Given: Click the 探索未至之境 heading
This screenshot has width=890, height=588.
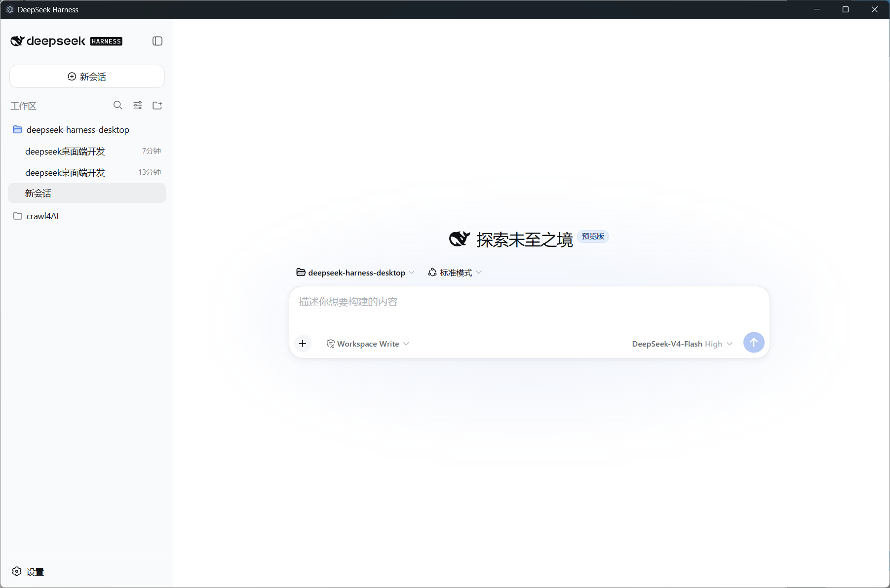Looking at the screenshot, I should click(524, 240).
